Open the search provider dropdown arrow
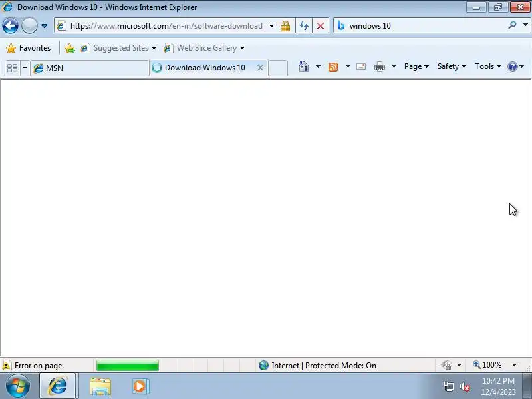This screenshot has width=532, height=399. (525, 25)
